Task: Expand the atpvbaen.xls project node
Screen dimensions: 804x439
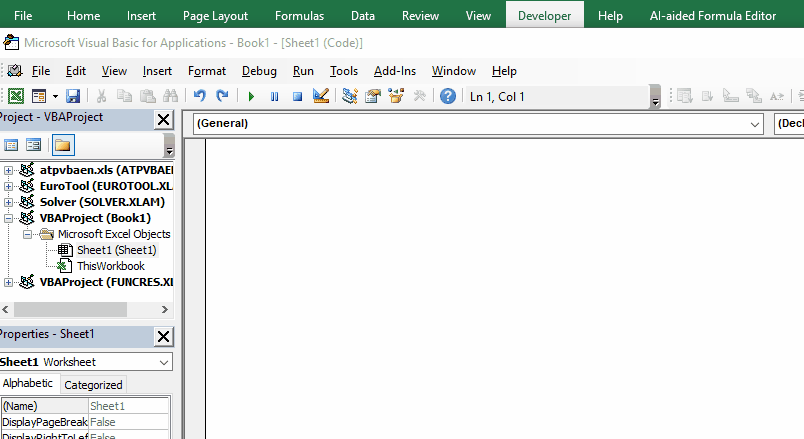Action: [8, 170]
